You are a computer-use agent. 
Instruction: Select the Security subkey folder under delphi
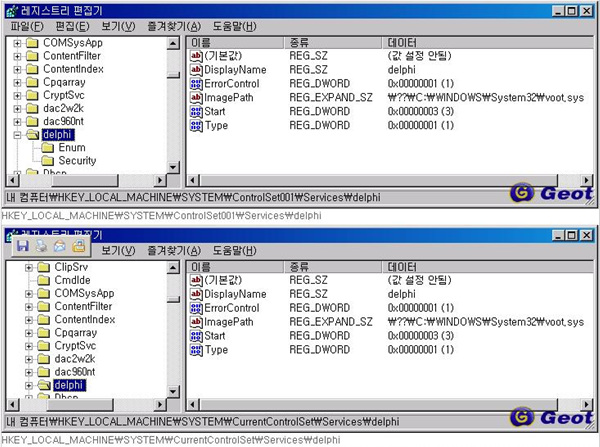(76, 160)
